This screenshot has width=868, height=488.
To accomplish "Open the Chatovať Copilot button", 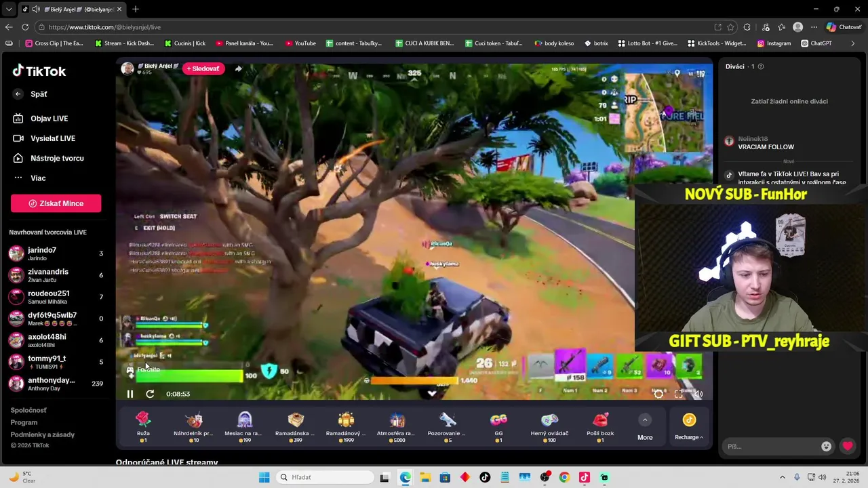I will [844, 27].
